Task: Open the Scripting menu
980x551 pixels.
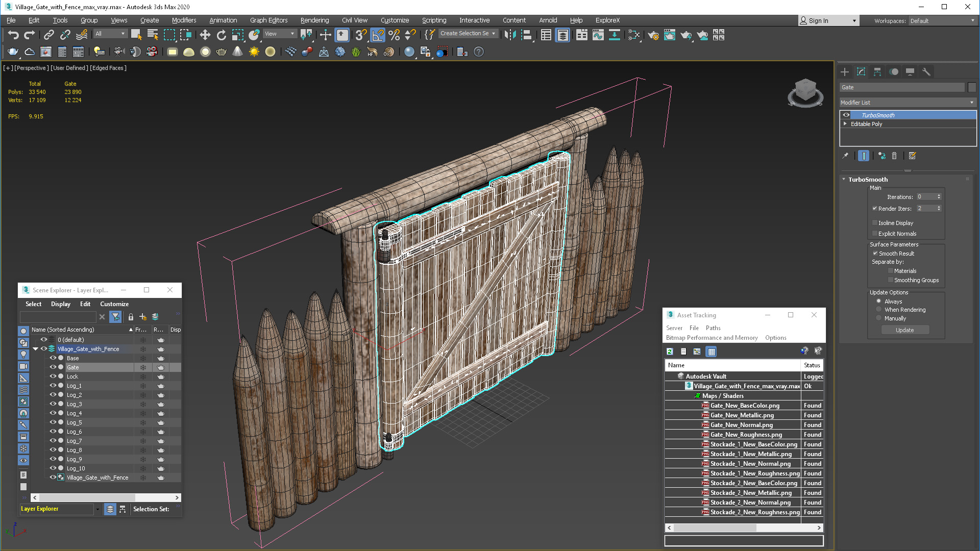Action: tap(434, 20)
